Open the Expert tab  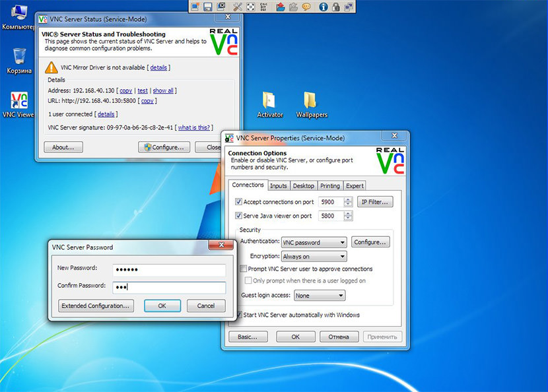click(355, 186)
